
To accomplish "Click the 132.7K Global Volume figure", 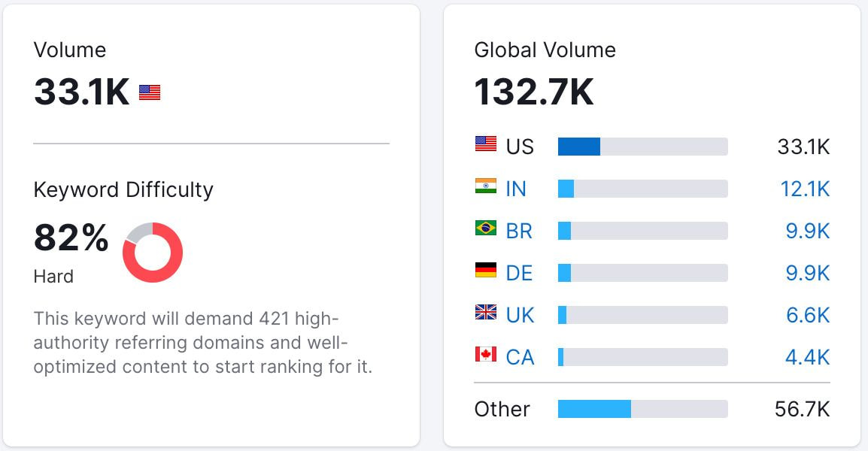I will pyautogui.click(x=534, y=92).
